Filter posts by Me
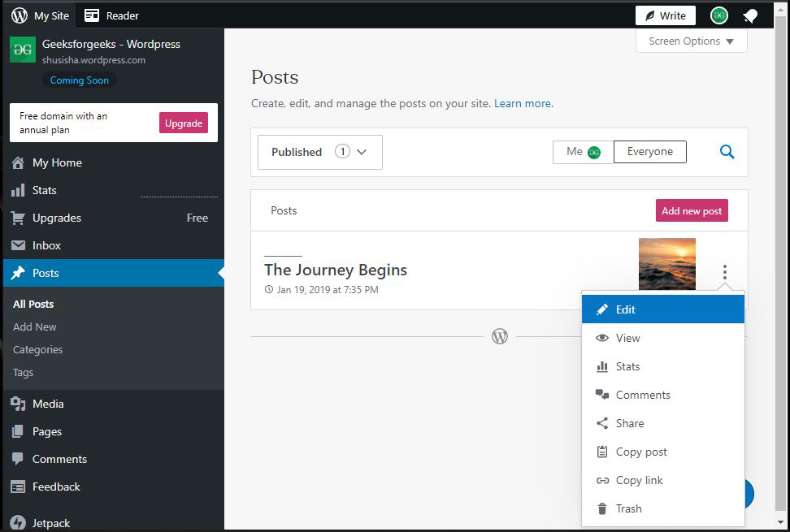 click(584, 152)
